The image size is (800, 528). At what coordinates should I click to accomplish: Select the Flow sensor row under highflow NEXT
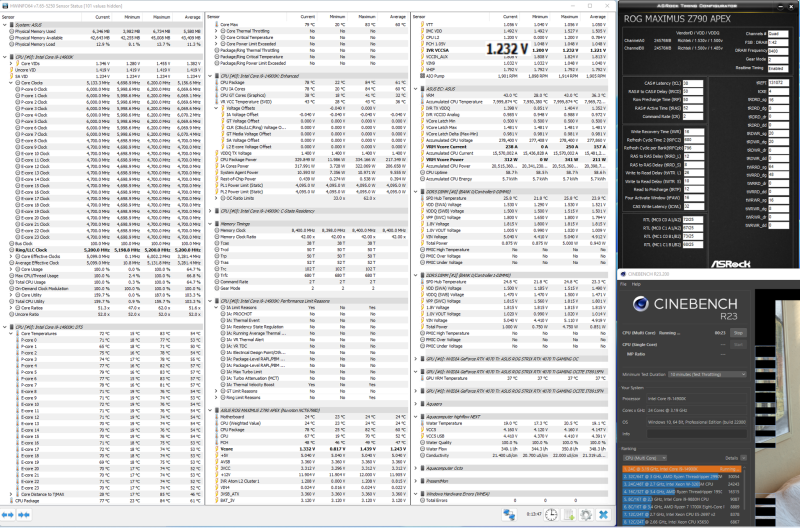pos(512,449)
